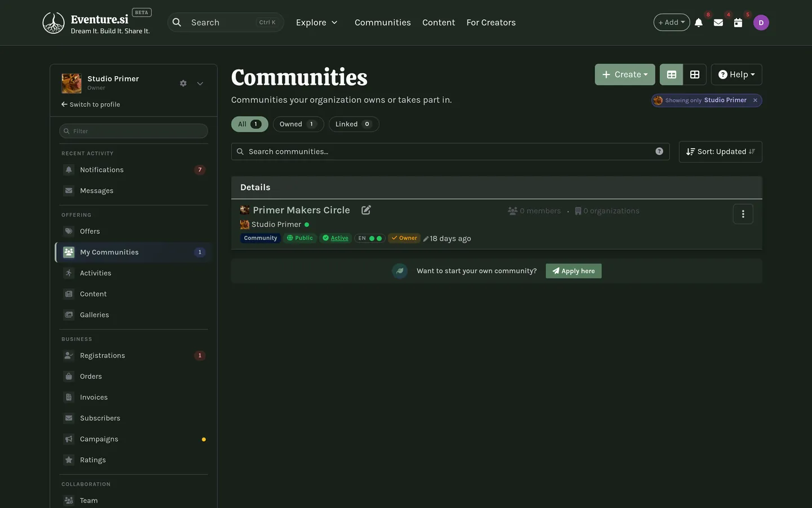Switch to grid view layout
812x508 pixels.
(695, 75)
